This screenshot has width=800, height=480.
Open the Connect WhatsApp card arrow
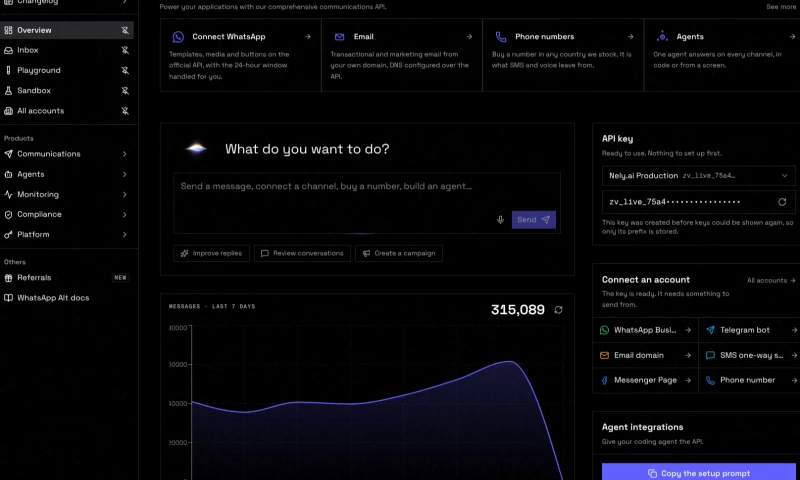pyautogui.click(x=308, y=37)
